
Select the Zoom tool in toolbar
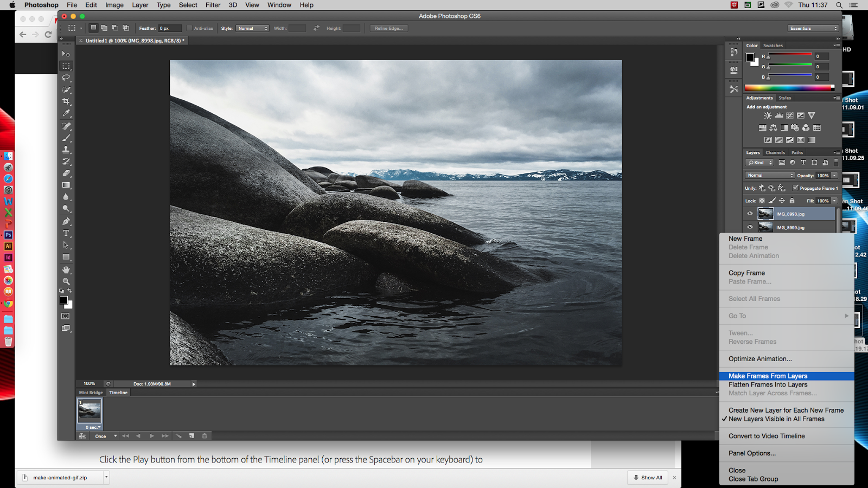coord(66,281)
